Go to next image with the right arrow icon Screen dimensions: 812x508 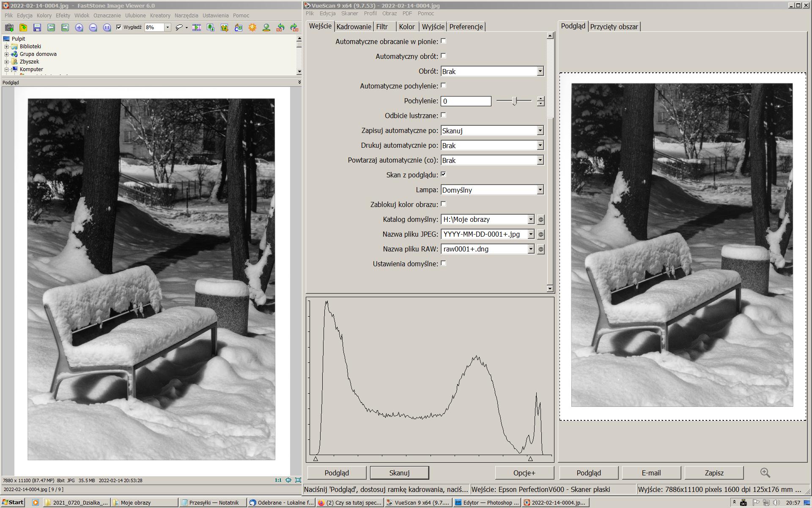tap(65, 28)
